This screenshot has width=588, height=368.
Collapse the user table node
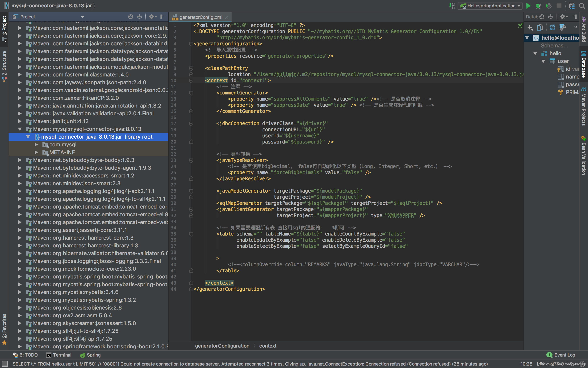(543, 61)
